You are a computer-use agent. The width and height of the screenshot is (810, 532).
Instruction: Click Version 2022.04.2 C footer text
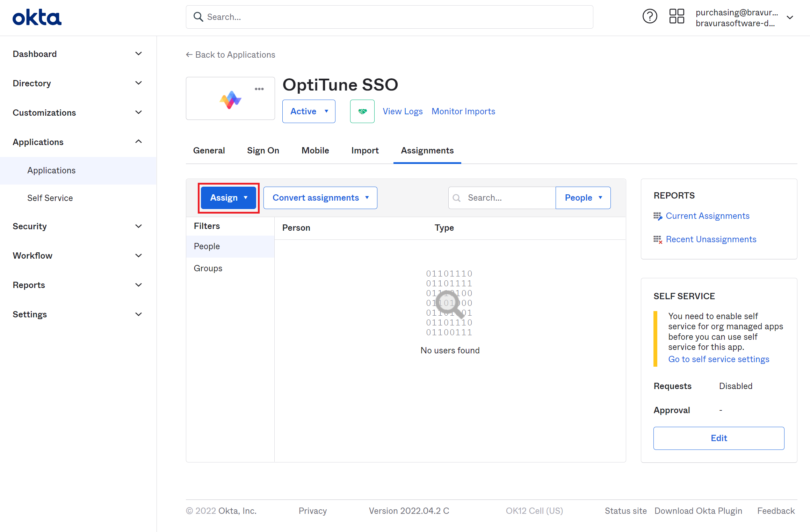409,511
